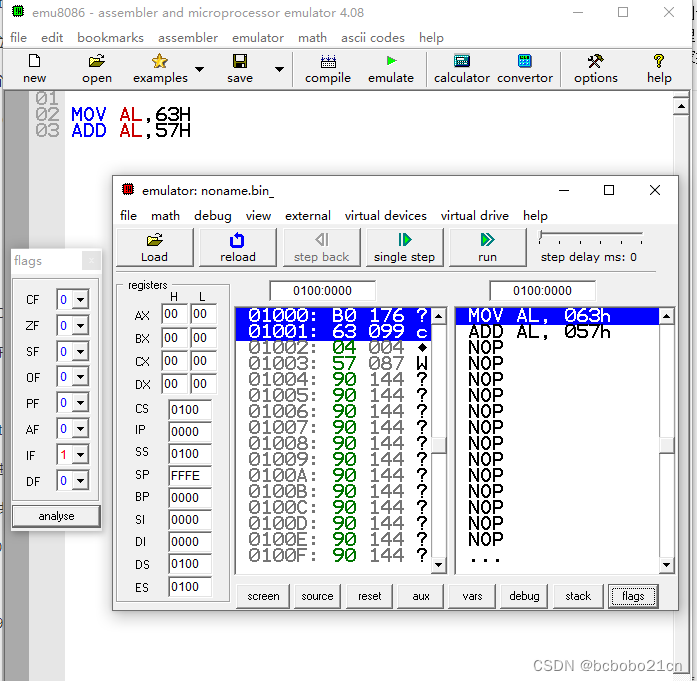Adjust the step delay slider
This screenshot has height=681, width=697.
click(541, 237)
